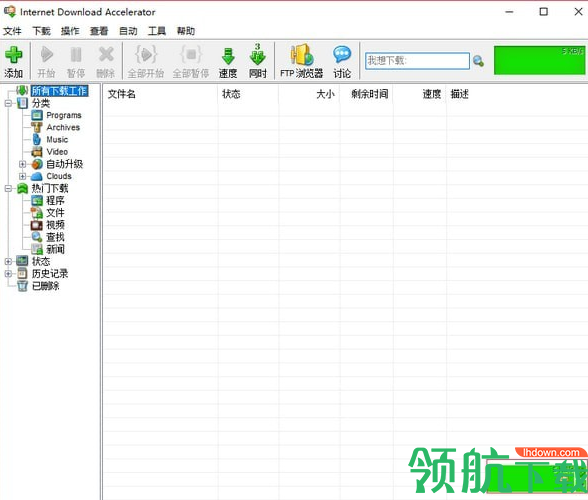Launch the FTP browser icon
Screen dimensions: 588x500
302,55
